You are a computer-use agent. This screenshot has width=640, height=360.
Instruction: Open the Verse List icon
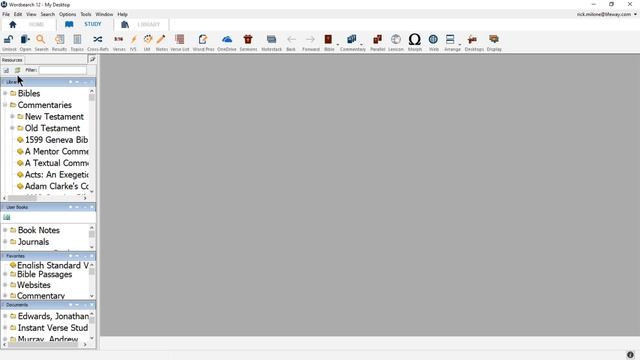point(180,40)
